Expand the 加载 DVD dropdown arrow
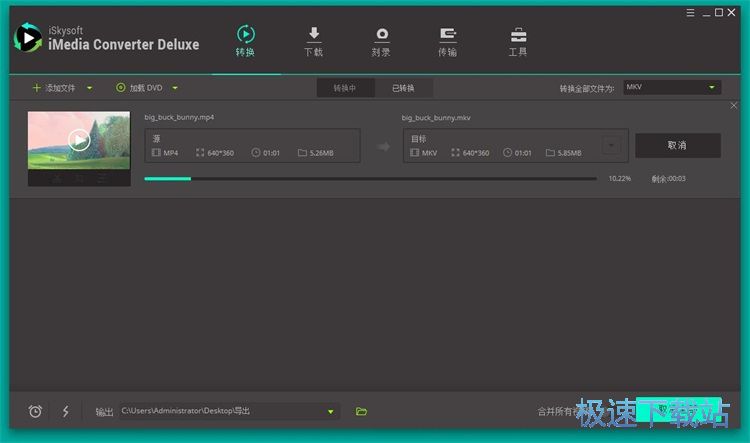The width and height of the screenshot is (750, 443). tap(175, 88)
